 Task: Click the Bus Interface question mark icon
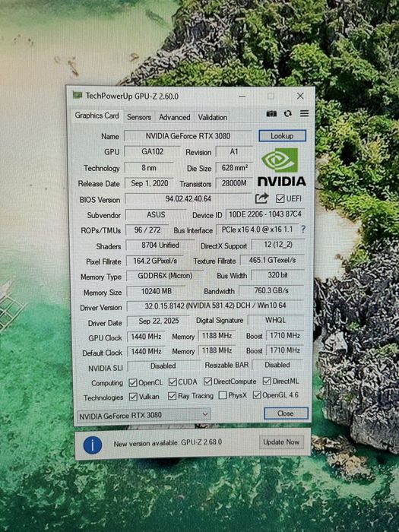point(303,230)
